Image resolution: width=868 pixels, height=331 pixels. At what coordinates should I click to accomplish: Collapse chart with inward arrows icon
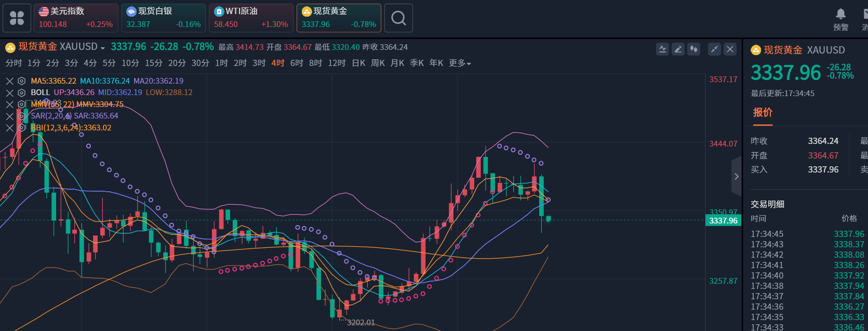715,49
